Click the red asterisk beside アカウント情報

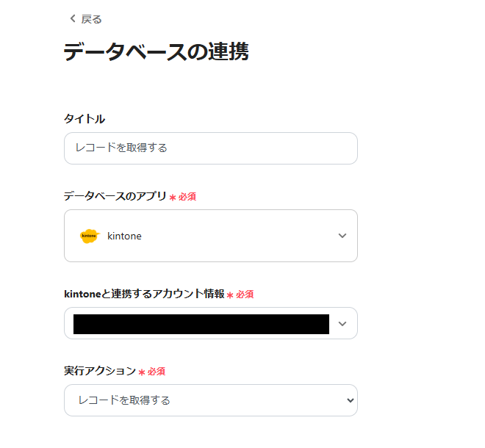click(x=230, y=295)
